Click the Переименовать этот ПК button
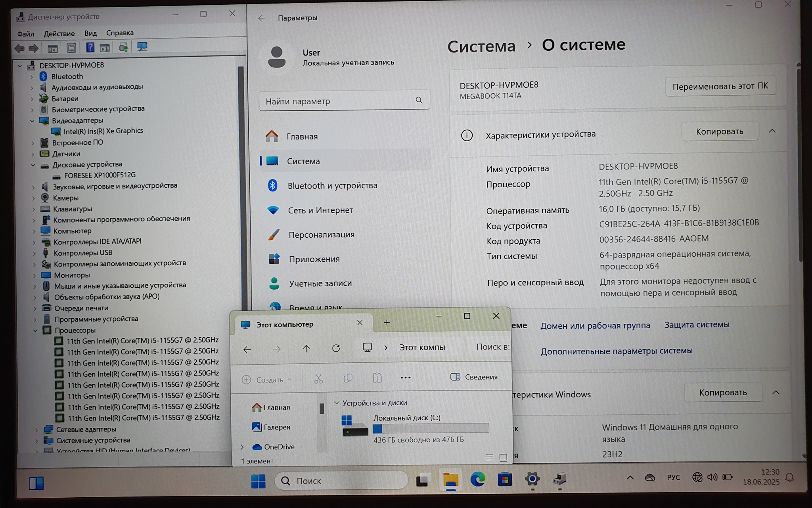 (720, 86)
